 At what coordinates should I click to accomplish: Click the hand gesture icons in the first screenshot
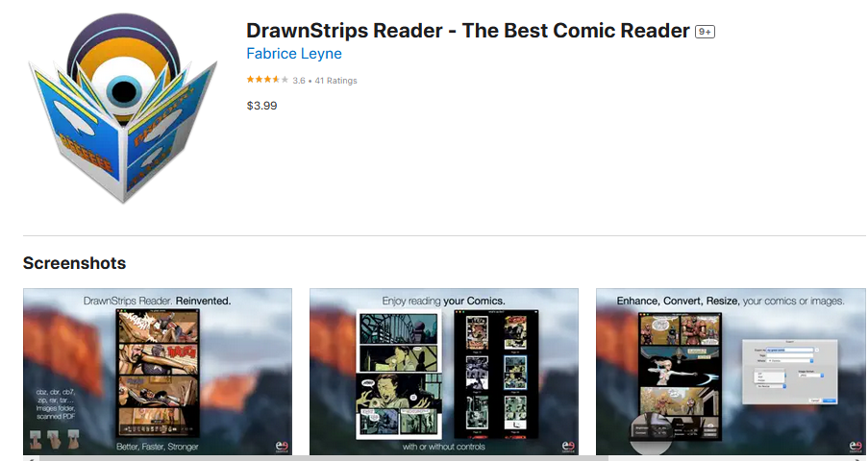(54, 439)
